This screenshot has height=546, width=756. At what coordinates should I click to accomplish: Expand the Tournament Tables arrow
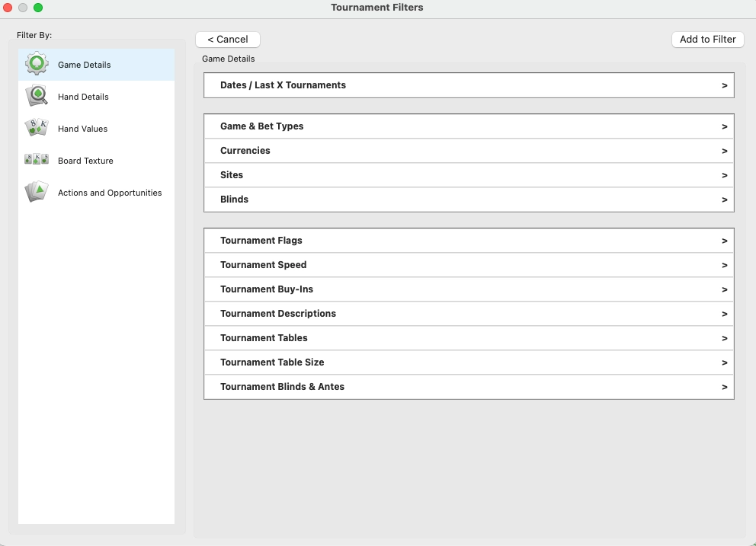click(x=724, y=338)
